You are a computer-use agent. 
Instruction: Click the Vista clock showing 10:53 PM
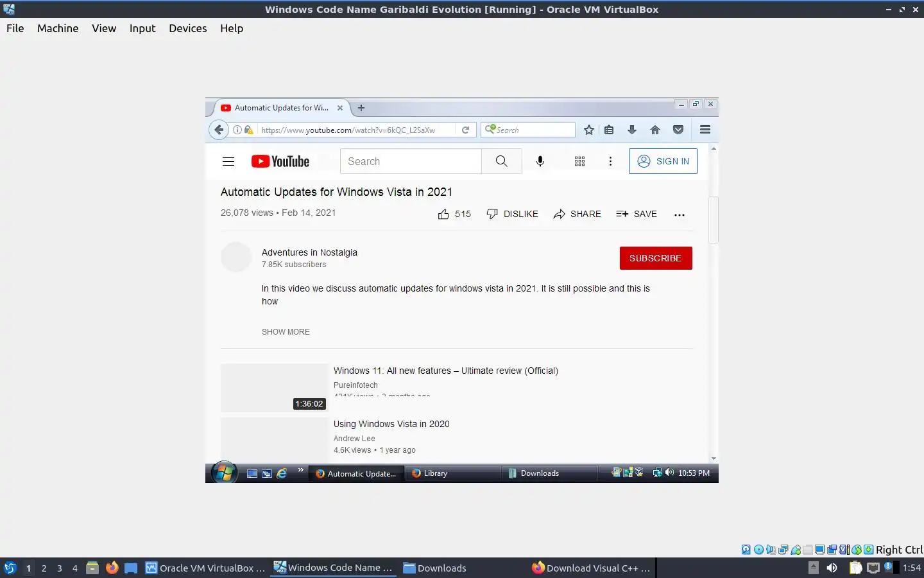tap(694, 473)
